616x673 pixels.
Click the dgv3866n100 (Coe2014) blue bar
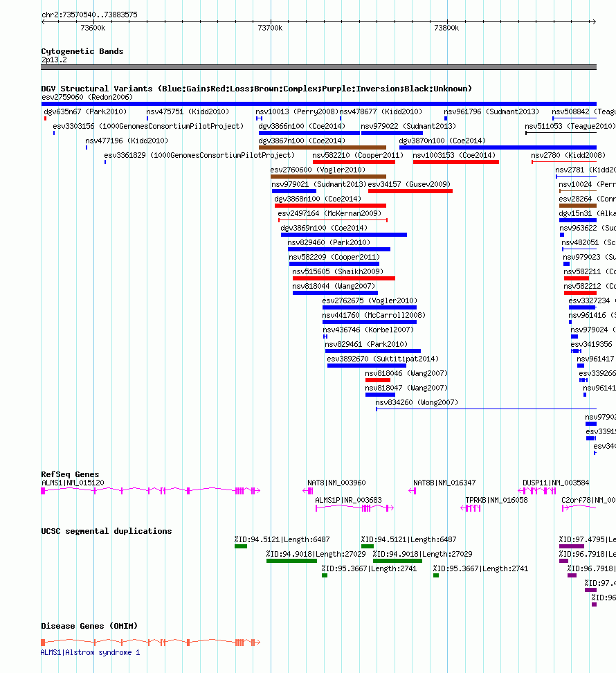(x=309, y=133)
